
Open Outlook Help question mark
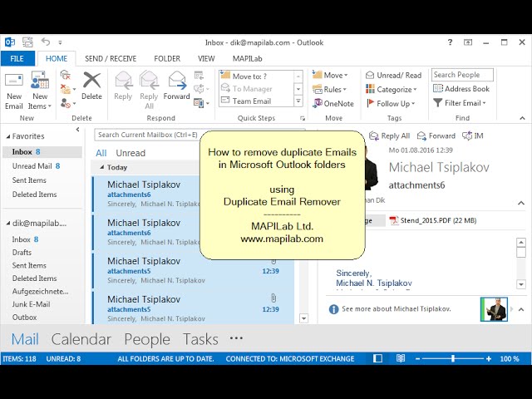tap(450, 42)
